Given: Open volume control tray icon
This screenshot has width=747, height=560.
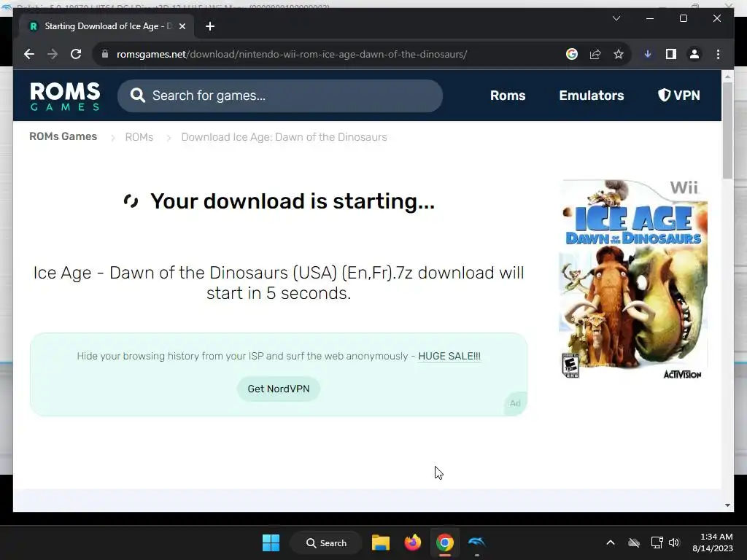Looking at the screenshot, I should point(673,542).
